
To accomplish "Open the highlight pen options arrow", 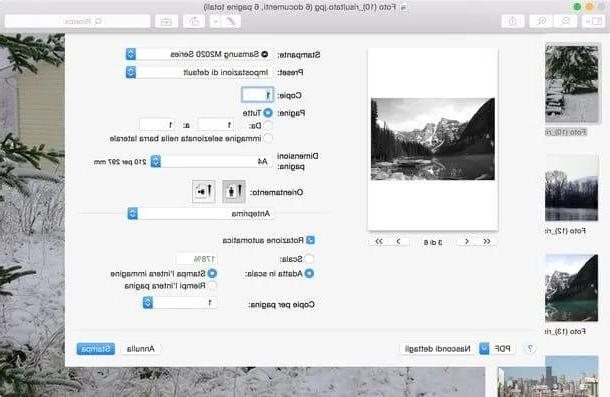I will point(216,21).
